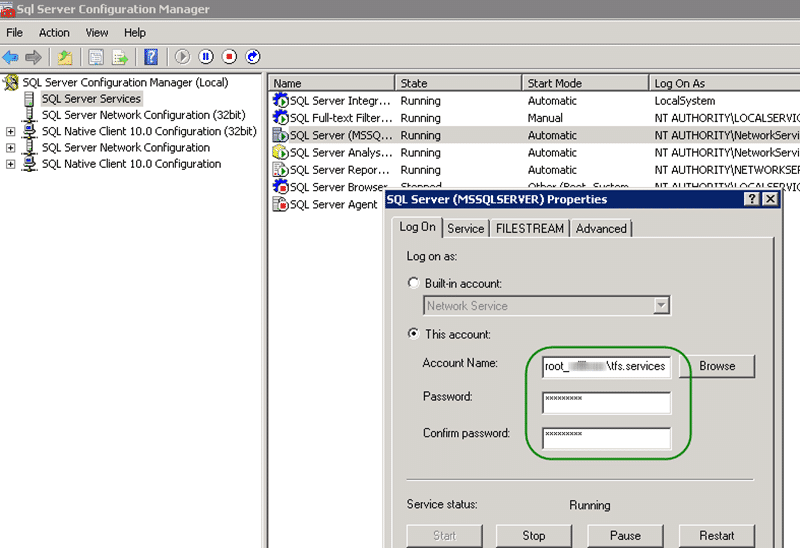This screenshot has height=548, width=800.
Task: Close the SQL Server Properties dialog
Action: point(770,199)
